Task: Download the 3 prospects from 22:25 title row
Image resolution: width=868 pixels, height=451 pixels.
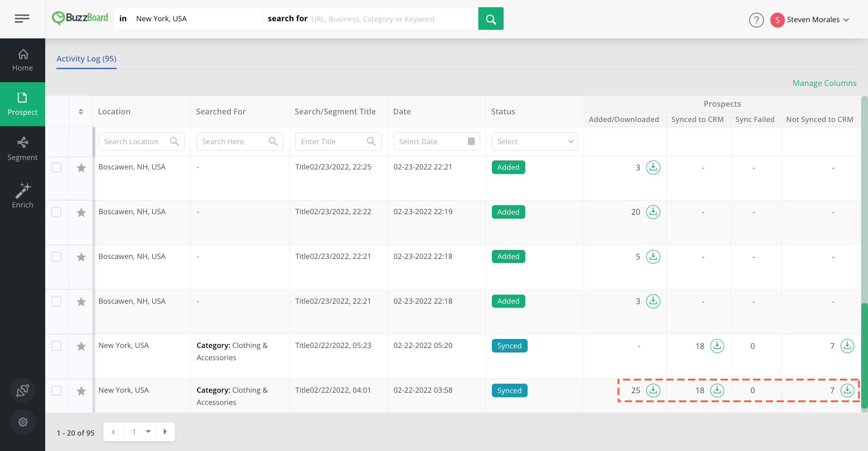Action: coord(653,168)
